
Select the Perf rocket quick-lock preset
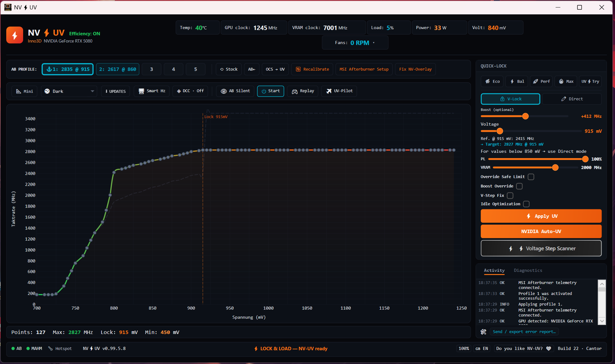coord(541,81)
